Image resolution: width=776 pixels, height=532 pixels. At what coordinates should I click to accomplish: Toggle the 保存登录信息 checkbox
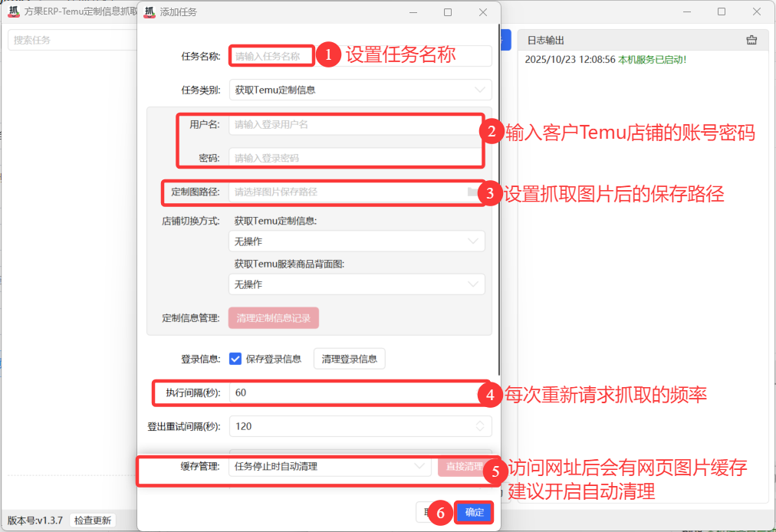pyautogui.click(x=235, y=359)
